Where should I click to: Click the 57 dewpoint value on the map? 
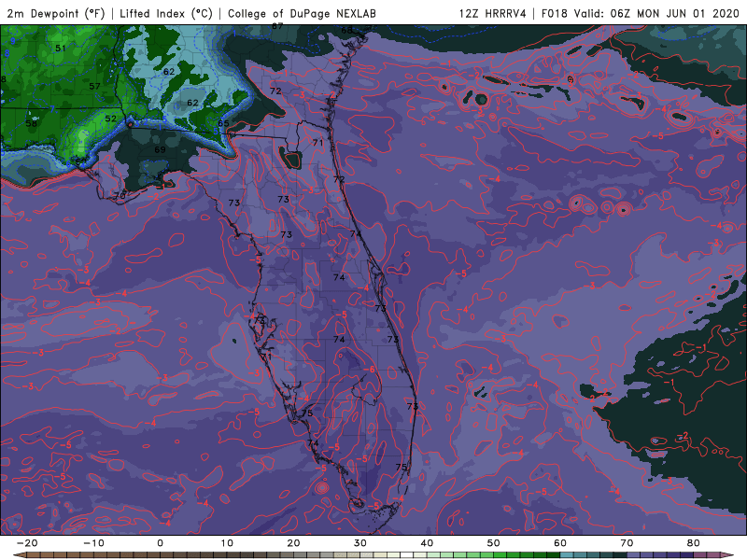point(95,86)
